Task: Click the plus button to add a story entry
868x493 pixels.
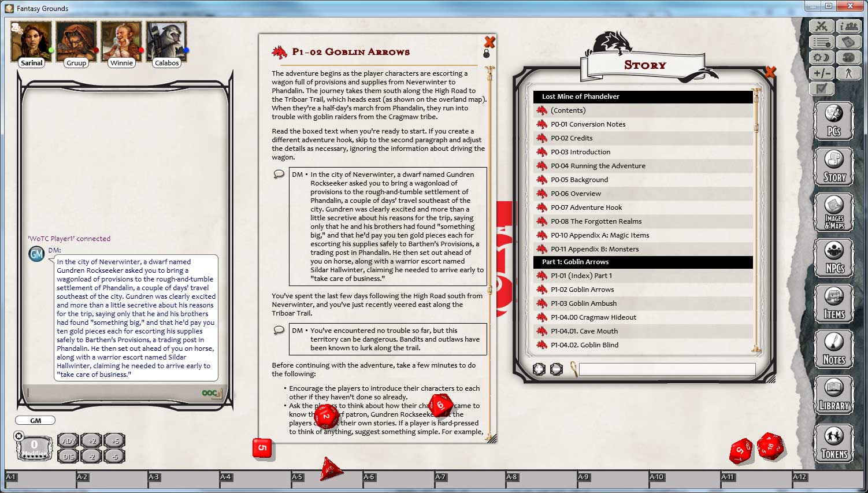Action: coord(539,369)
